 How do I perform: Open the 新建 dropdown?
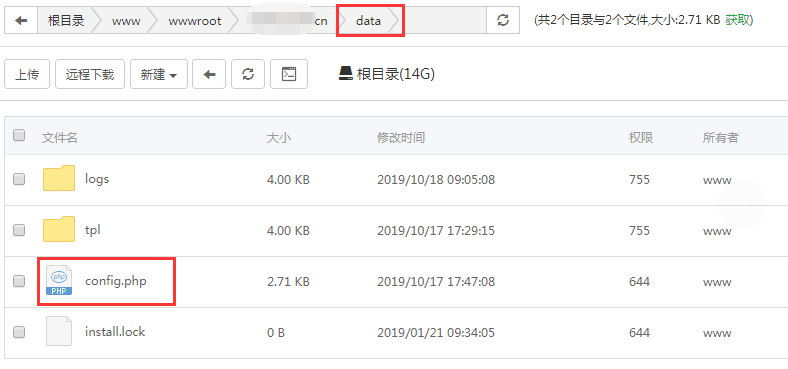[x=159, y=74]
